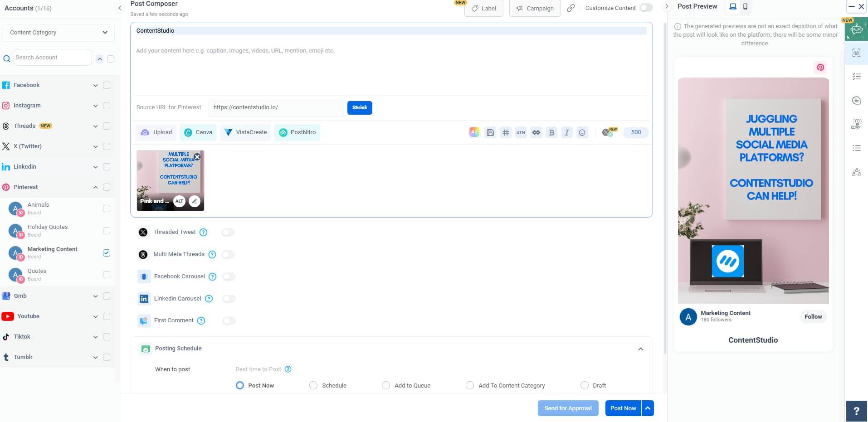Click the help question mark button
868x422 pixels.
[x=856, y=411]
